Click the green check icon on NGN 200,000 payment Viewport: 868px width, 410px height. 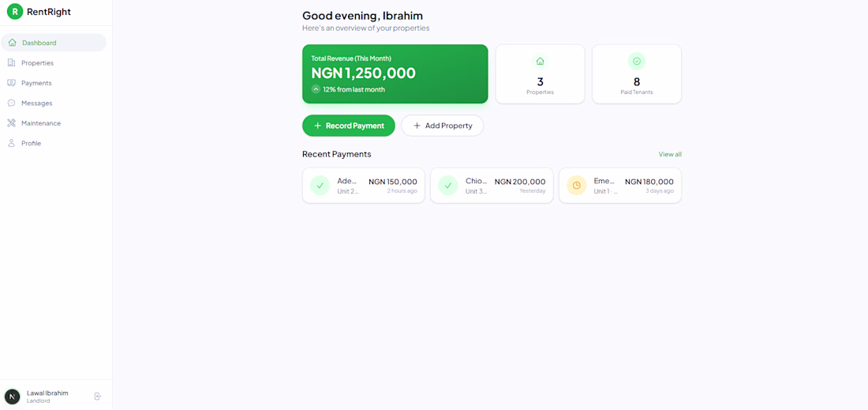448,186
